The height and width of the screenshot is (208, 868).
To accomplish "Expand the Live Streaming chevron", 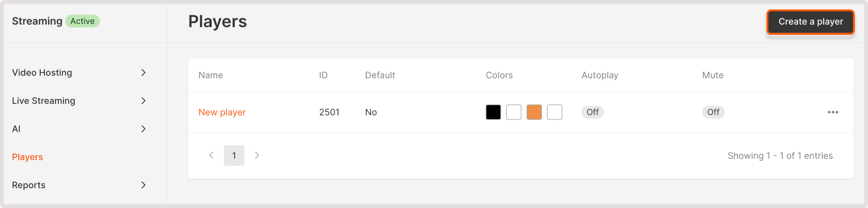I will (144, 101).
